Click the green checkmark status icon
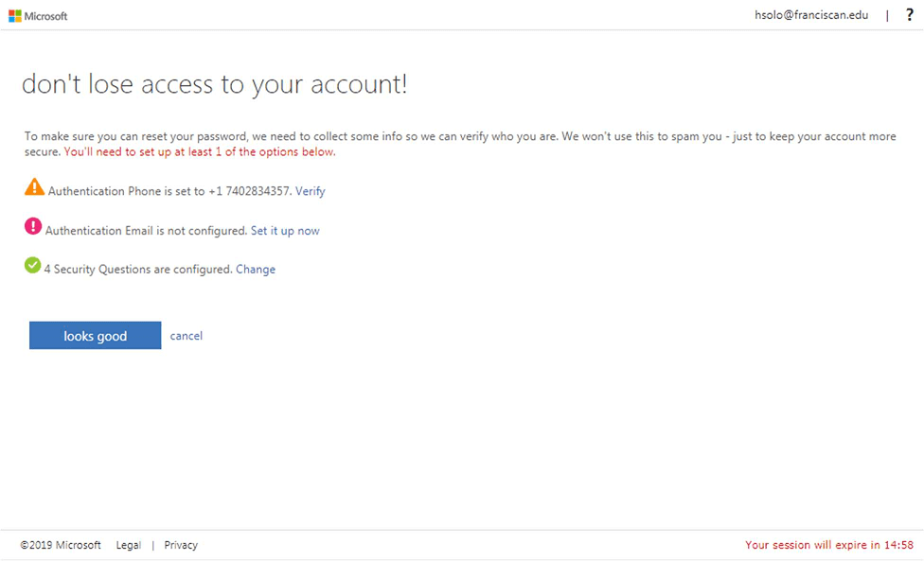The width and height of the screenshot is (924, 561). (x=32, y=266)
